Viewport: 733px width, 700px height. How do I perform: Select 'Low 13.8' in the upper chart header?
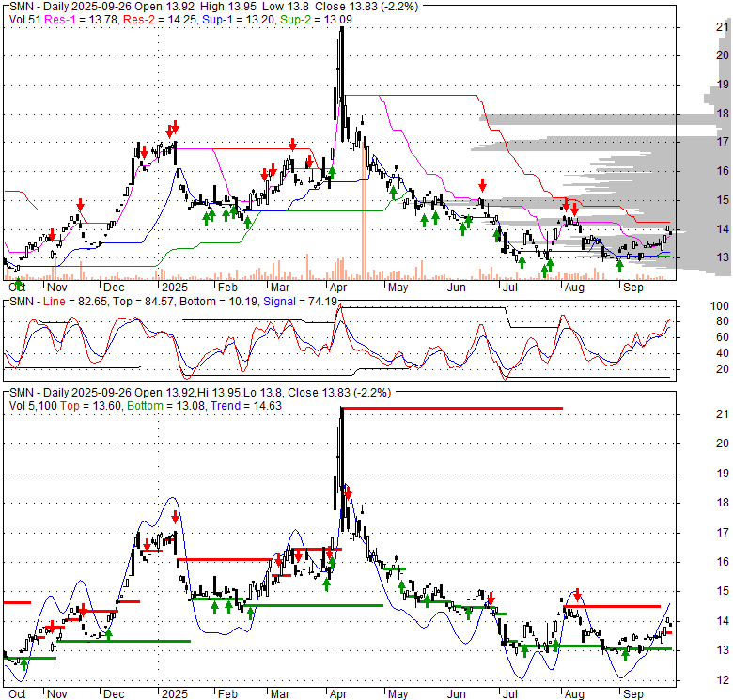(x=287, y=7)
